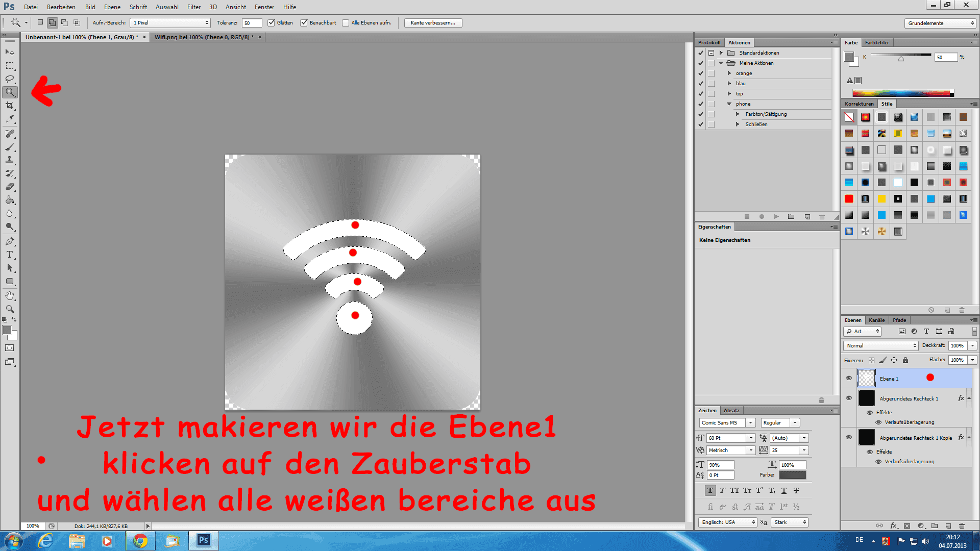Select the Lasso tool

coord(10,79)
